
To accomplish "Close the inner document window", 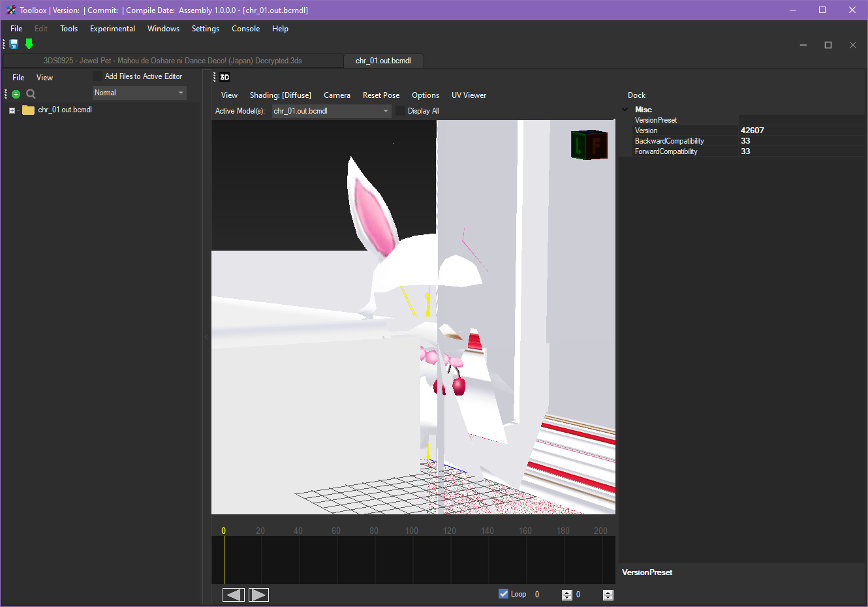I will (853, 45).
